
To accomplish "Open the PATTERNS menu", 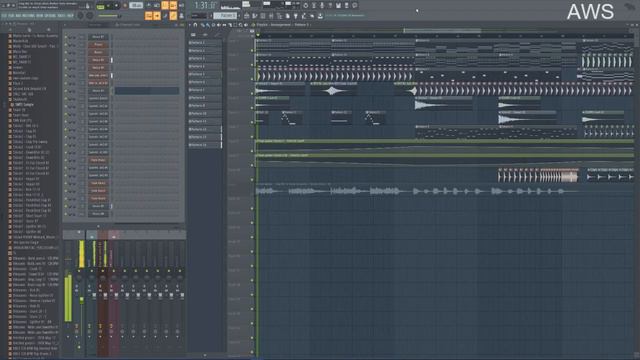I will pos(29,16).
